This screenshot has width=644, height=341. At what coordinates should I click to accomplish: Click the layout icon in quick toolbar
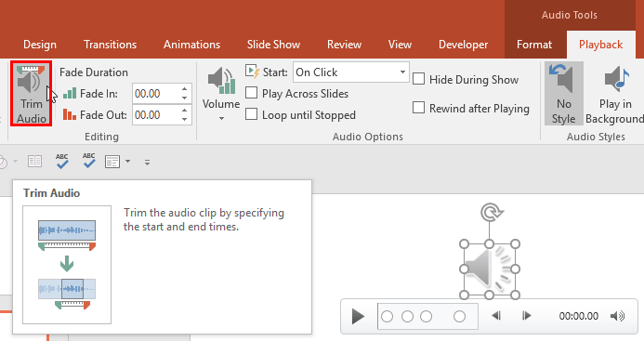tap(112, 162)
